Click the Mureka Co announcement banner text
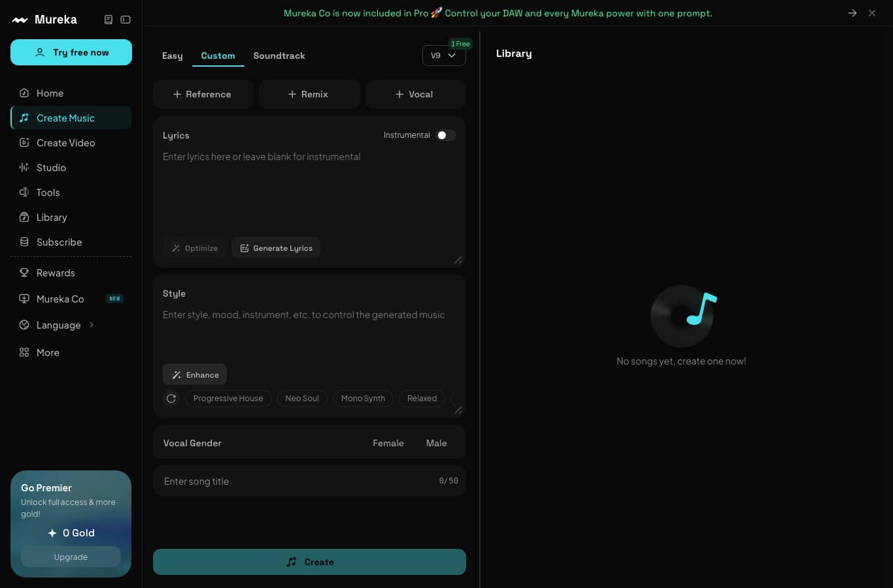 [498, 13]
